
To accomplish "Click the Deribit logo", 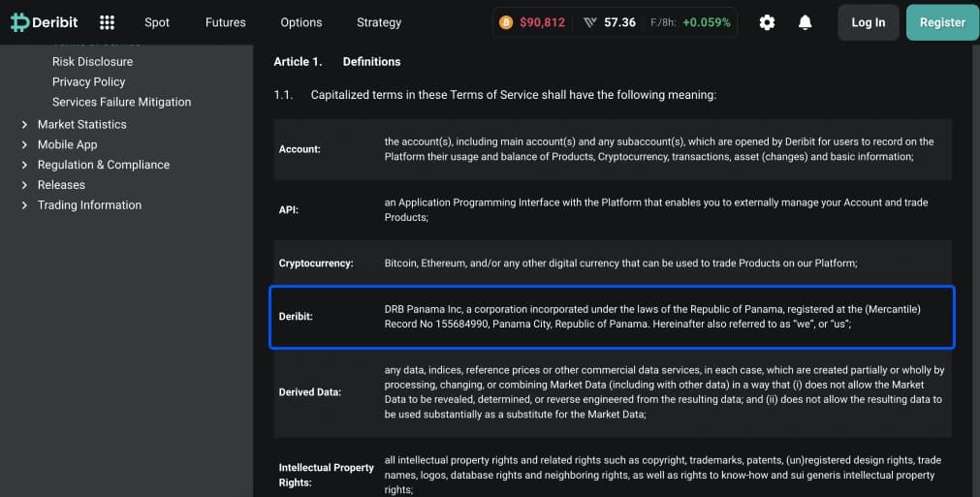I will pyautogui.click(x=45, y=22).
